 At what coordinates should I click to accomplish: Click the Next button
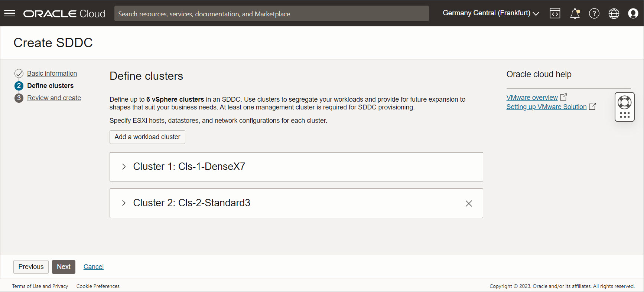[x=64, y=267]
